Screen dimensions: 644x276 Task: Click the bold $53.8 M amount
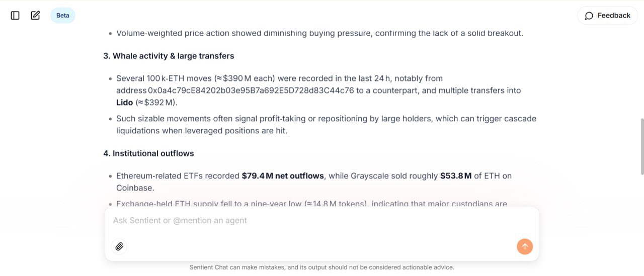[x=456, y=176]
